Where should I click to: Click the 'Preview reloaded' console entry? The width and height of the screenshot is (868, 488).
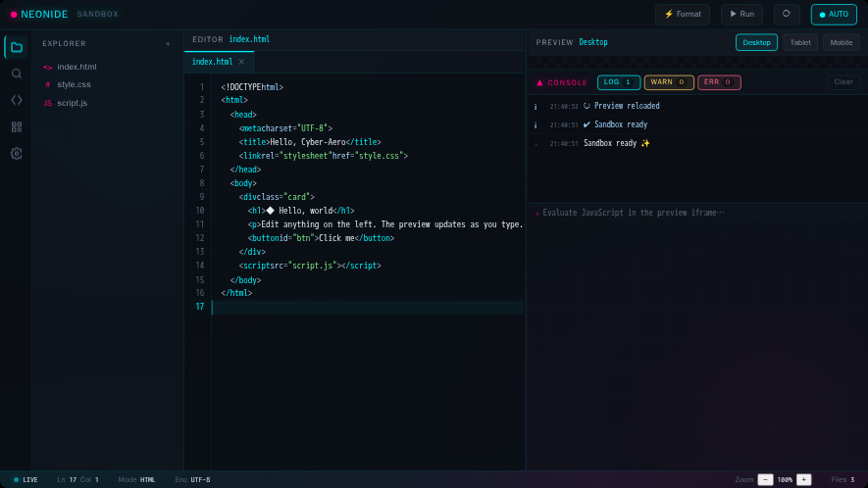coord(698,106)
